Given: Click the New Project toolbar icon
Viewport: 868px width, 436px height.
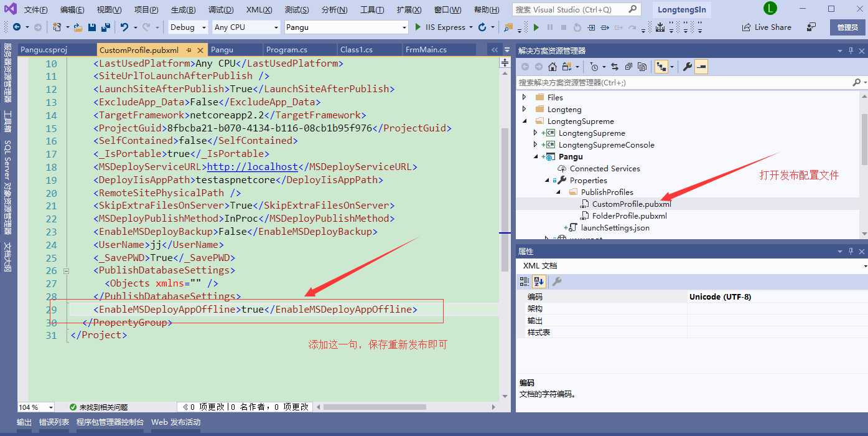Looking at the screenshot, I should (x=57, y=27).
